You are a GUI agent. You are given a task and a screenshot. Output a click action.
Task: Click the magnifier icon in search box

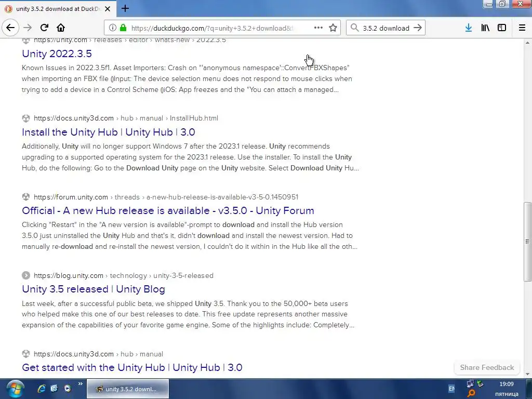click(354, 28)
